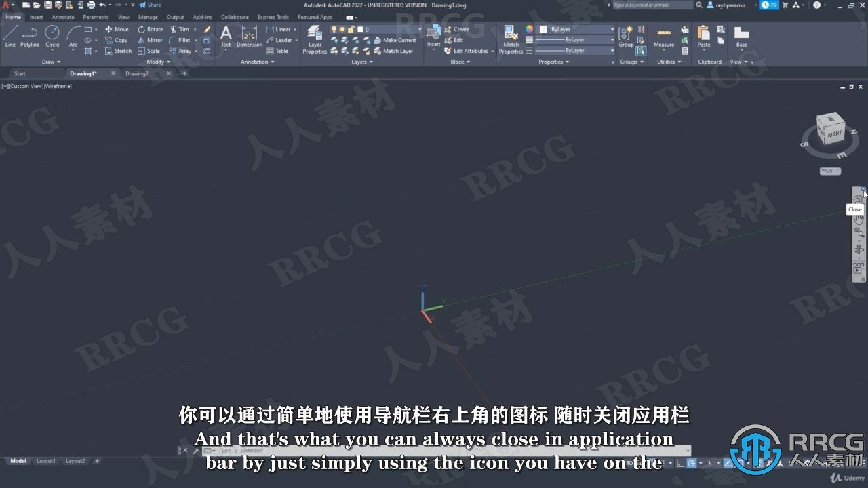This screenshot has height=488, width=868.
Task: Click ShowMotion icon in navigation bar
Action: tap(859, 268)
